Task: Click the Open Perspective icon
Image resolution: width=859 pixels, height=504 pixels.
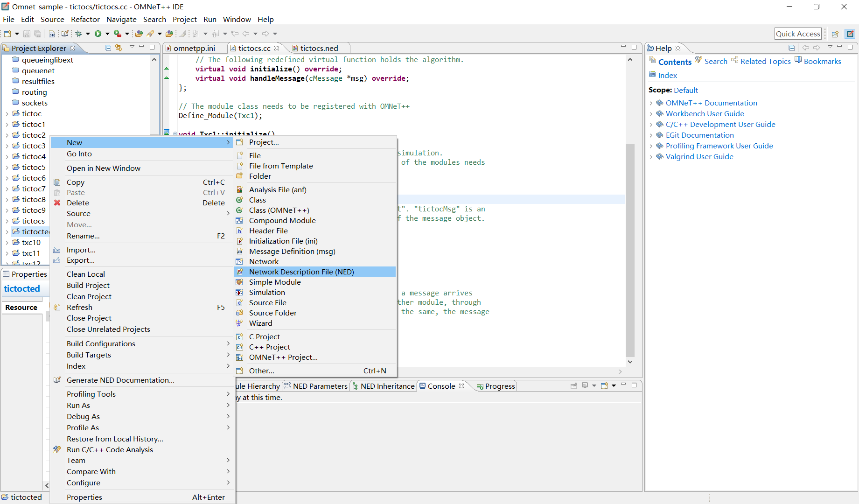Action: [835, 34]
